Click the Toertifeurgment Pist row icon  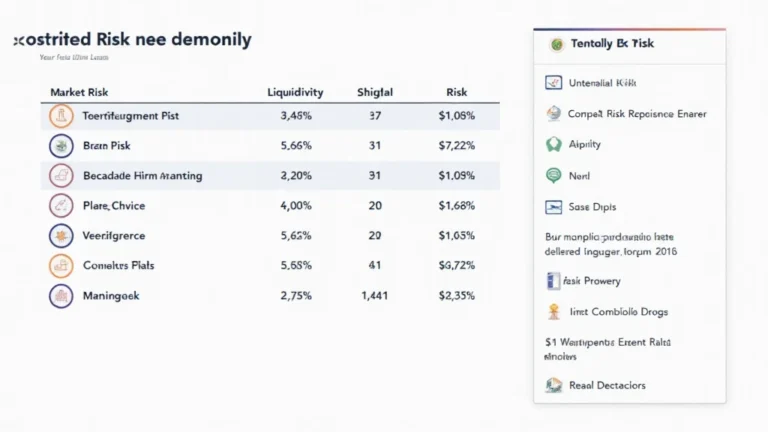61,116
